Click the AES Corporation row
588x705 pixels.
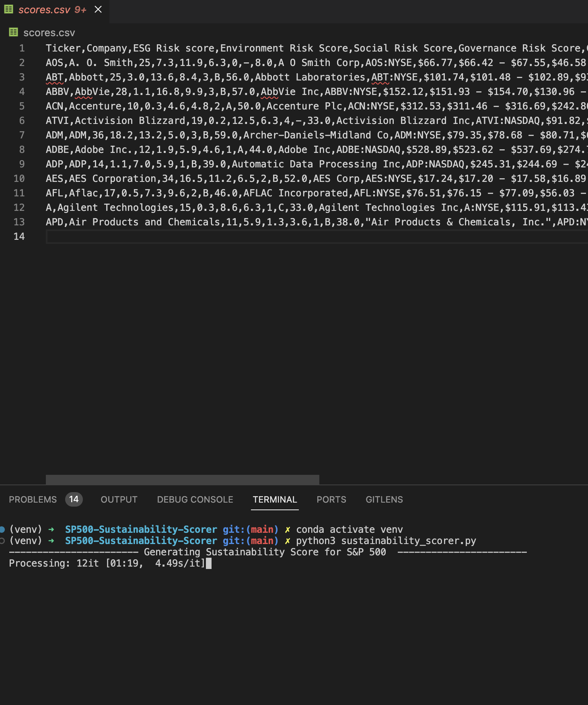click(317, 179)
